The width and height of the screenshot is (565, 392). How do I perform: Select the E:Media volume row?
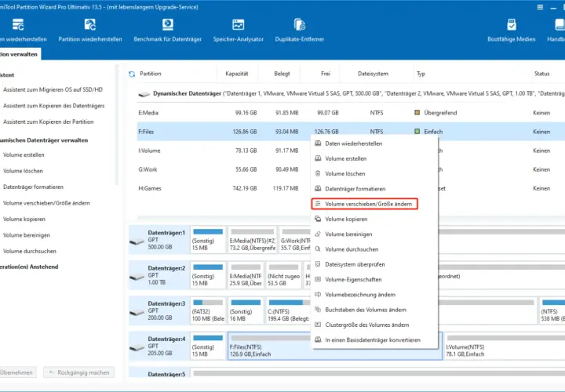click(351, 113)
